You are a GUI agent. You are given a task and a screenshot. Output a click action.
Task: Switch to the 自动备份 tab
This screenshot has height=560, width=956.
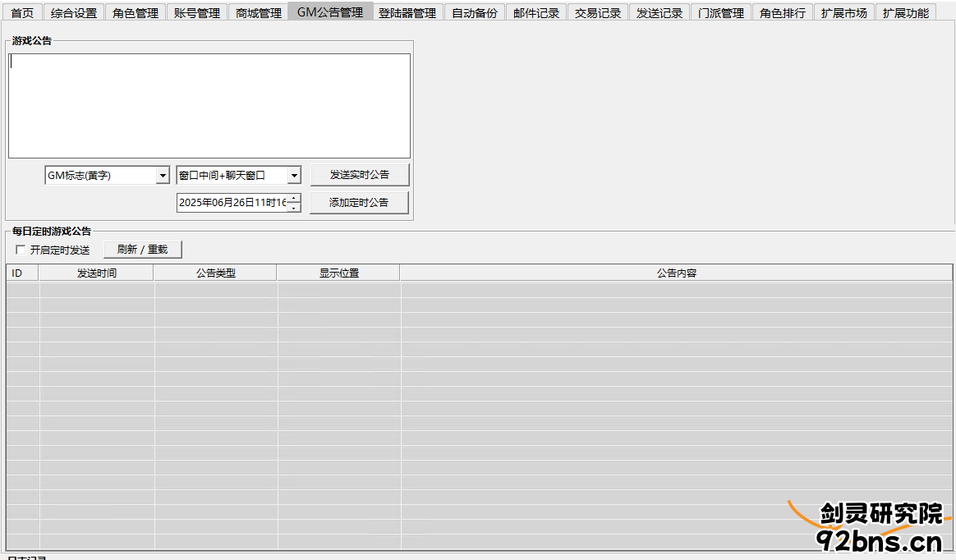click(475, 13)
